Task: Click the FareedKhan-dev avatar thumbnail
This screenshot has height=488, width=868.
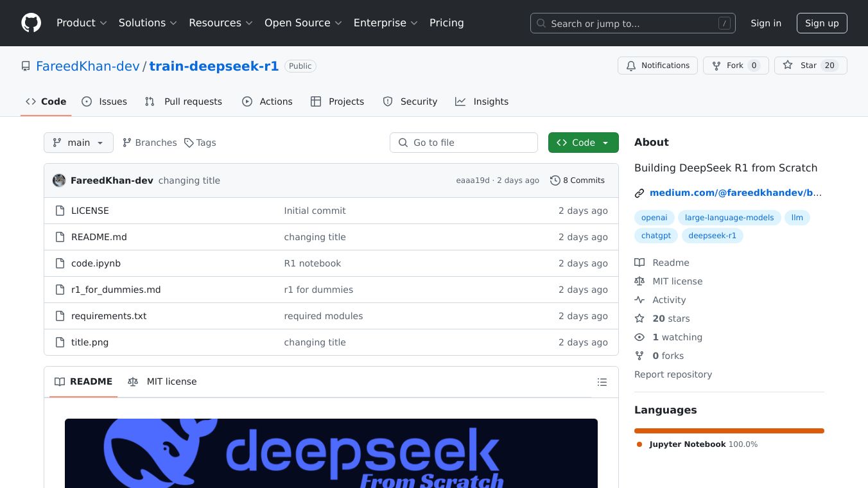Action: coord(59,180)
